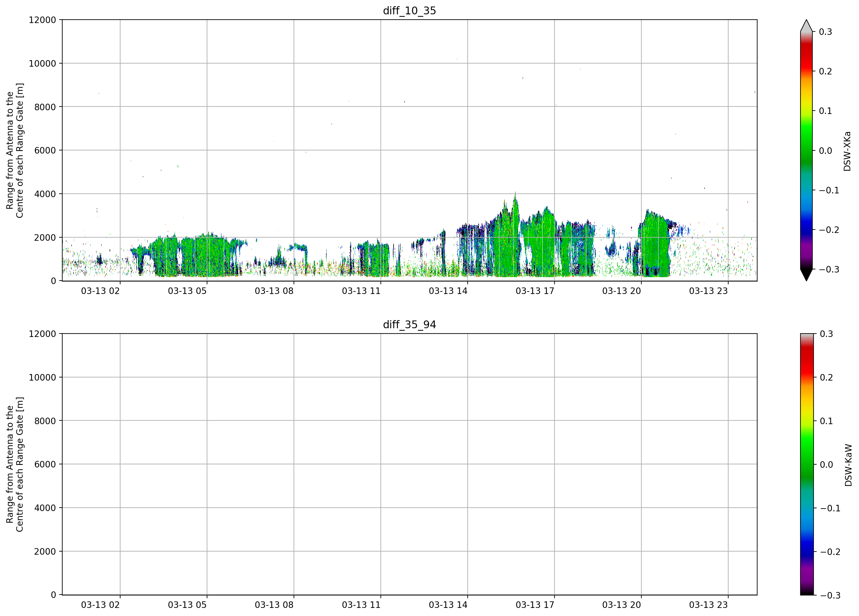Screen dimensions: 859x616
Task: Pick a color on the DSW-KaW colorbar
Action: [x=806, y=464]
